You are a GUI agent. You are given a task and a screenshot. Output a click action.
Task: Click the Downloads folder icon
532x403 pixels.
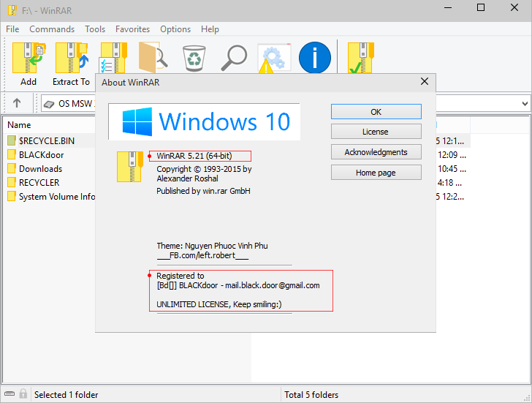pos(12,168)
